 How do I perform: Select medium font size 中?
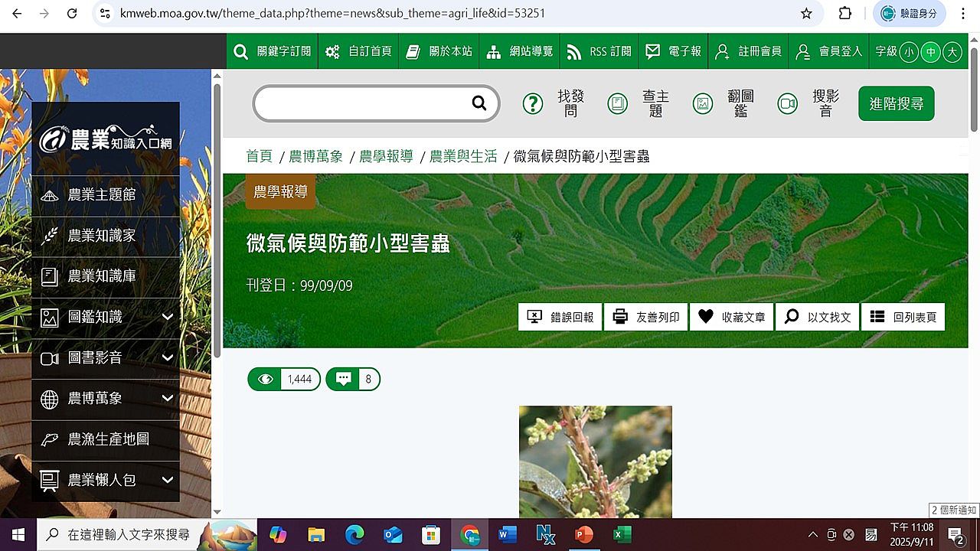(930, 51)
